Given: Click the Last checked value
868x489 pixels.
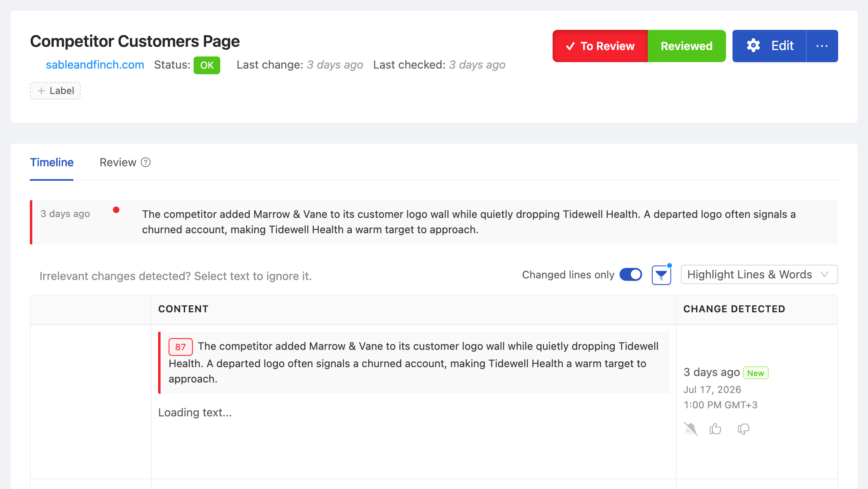Looking at the screenshot, I should point(477,65).
